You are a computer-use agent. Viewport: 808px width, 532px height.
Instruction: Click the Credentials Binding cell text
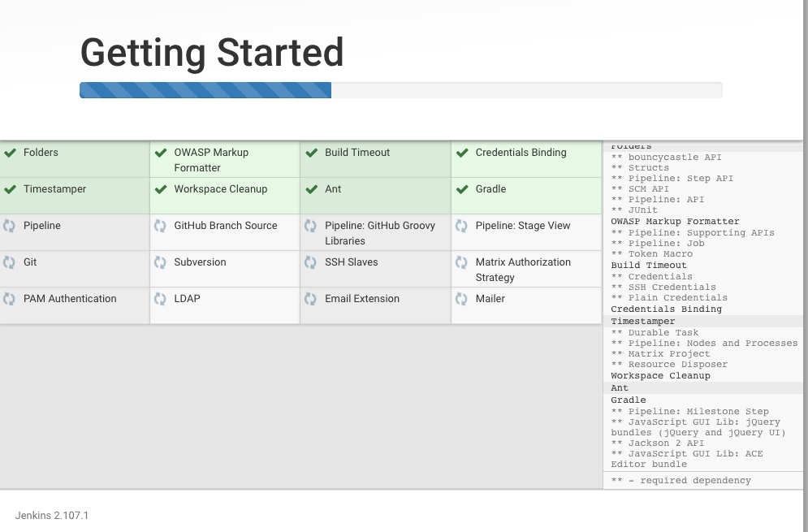pyautogui.click(x=521, y=153)
